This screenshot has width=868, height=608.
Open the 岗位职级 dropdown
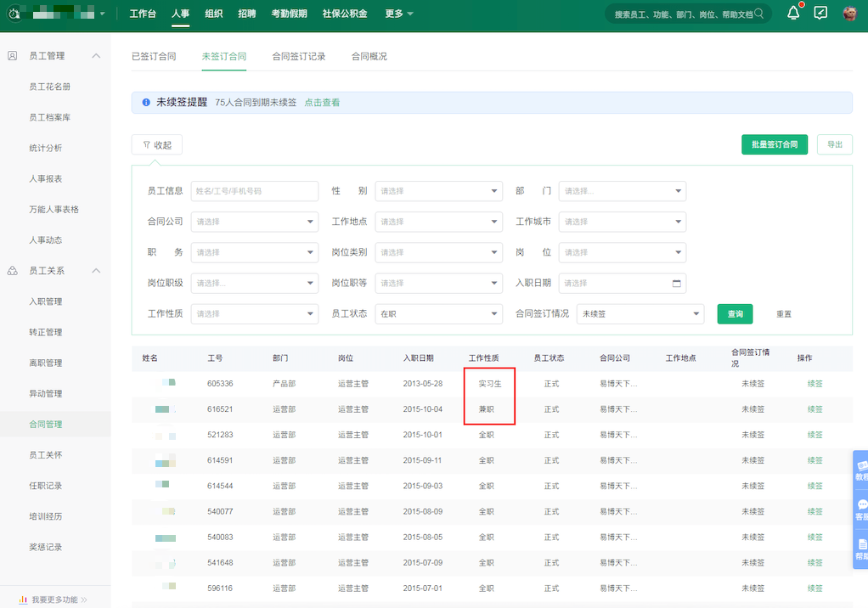point(255,284)
